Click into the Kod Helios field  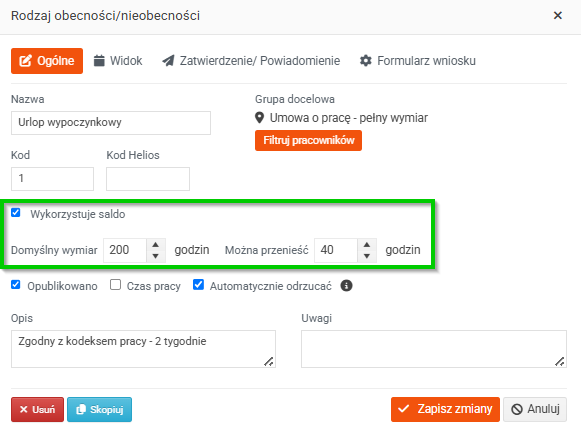(x=148, y=179)
